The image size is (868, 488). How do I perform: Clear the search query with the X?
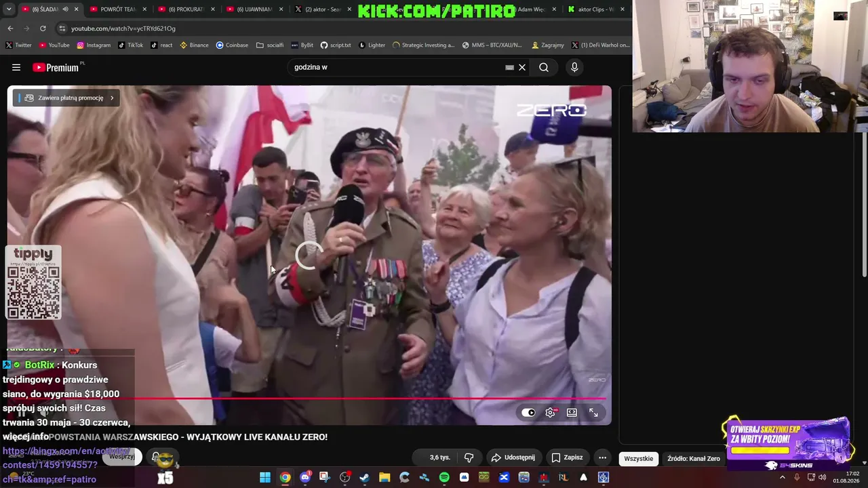coord(522,67)
